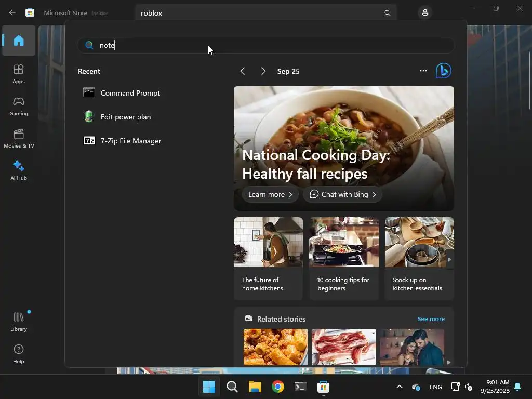Open the Terminal taskbar icon
The height and width of the screenshot is (399, 532).
(301, 387)
